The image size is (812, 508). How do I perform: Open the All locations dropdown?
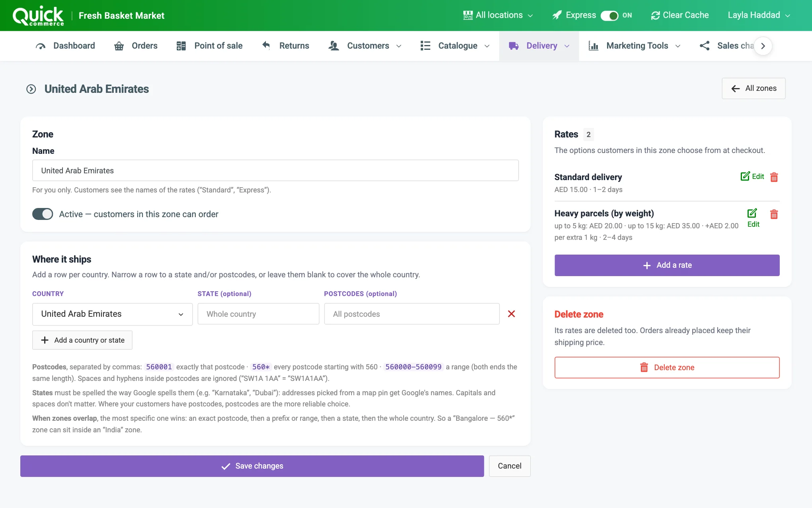click(498, 15)
